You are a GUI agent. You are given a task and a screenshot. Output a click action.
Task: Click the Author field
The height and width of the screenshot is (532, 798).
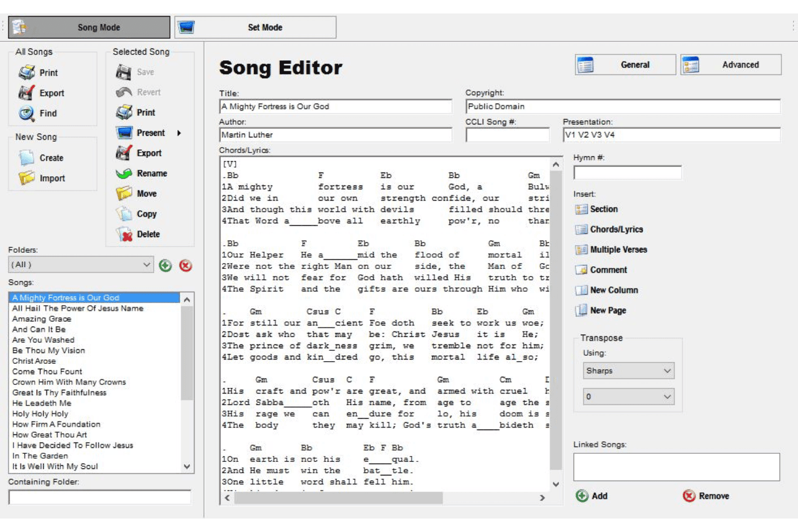[335, 135]
